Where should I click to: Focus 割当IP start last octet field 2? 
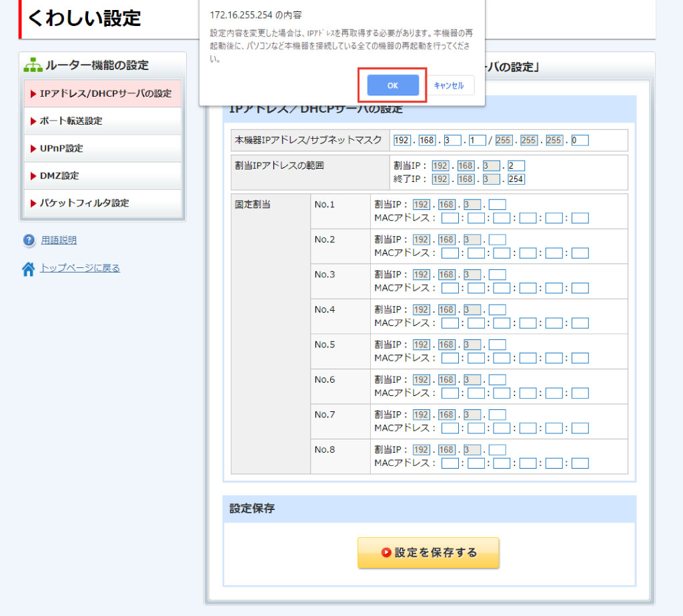[516, 166]
